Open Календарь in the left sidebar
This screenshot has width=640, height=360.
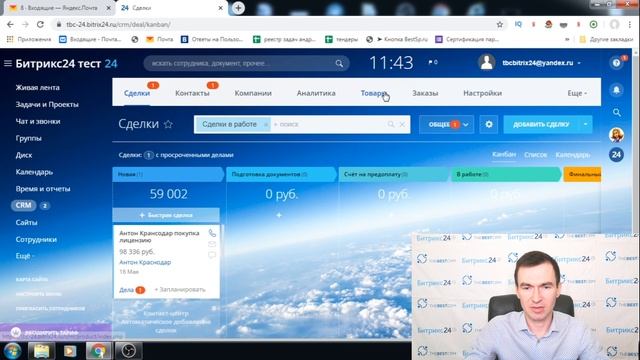point(34,172)
